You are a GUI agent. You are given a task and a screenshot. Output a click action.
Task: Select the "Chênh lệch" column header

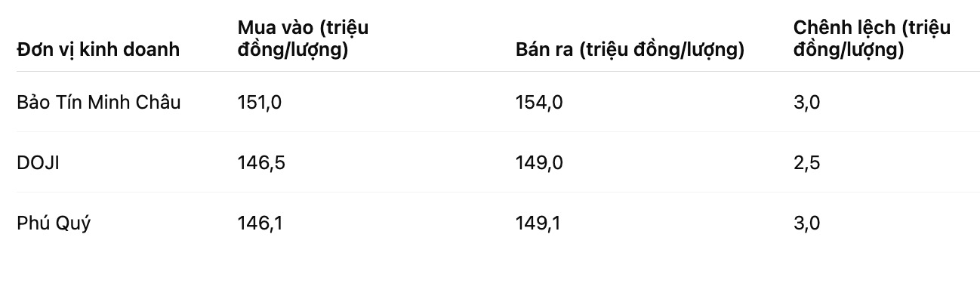pos(871,39)
